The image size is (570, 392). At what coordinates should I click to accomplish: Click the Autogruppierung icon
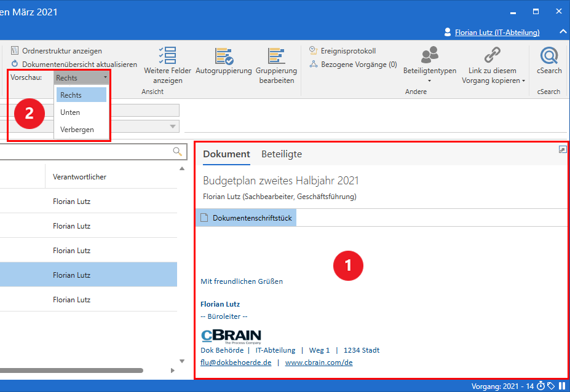pos(224,56)
